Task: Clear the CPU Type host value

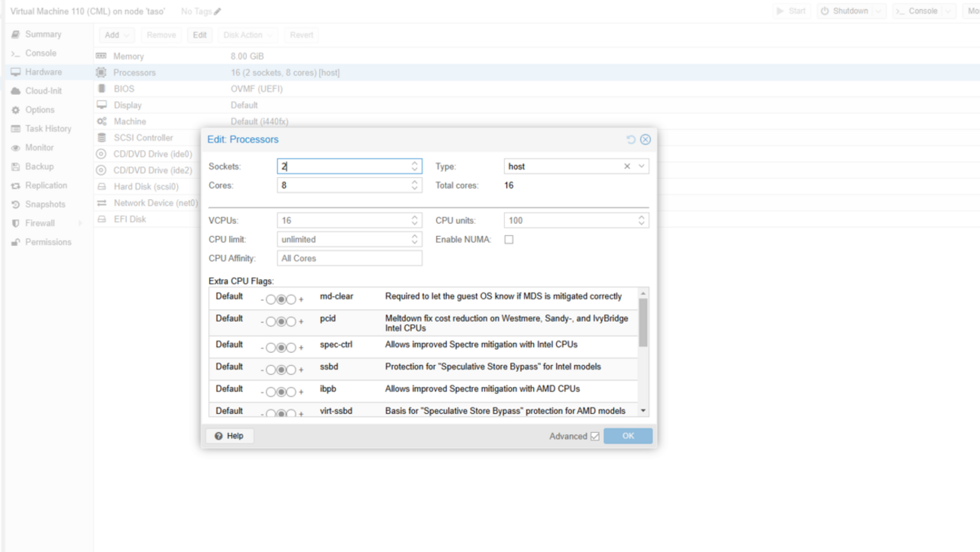Action: point(626,167)
